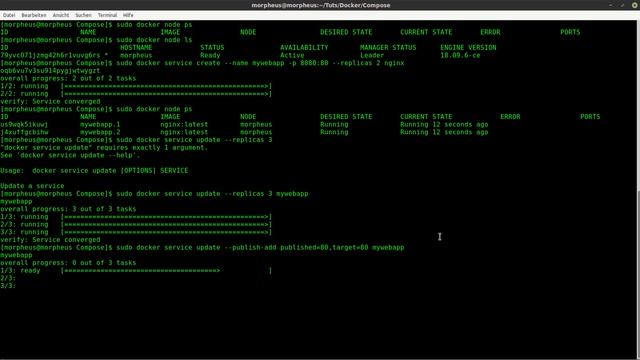Screen dimensions: 640x360
Task: Open the Suchen menu
Action: pyautogui.click(x=83, y=15)
